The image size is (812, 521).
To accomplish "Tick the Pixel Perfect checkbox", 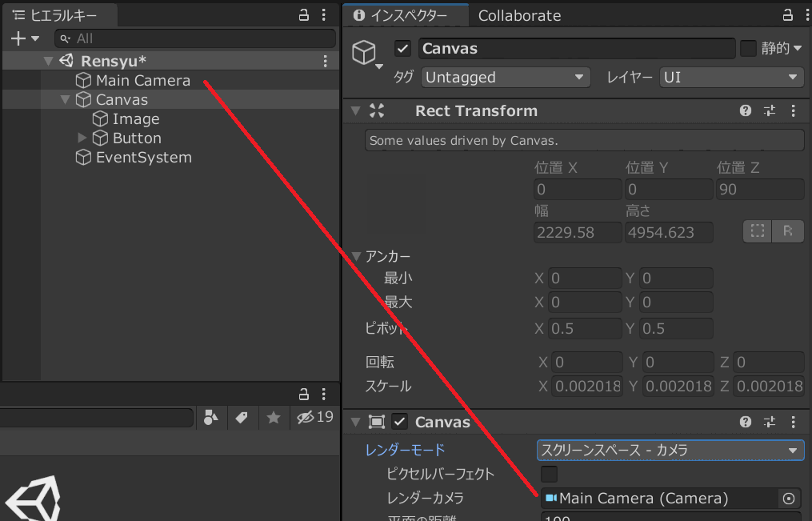I will (x=550, y=474).
